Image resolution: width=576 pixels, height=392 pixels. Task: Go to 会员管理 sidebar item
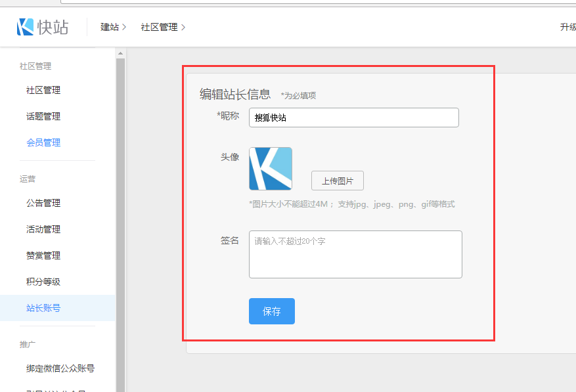pos(43,142)
